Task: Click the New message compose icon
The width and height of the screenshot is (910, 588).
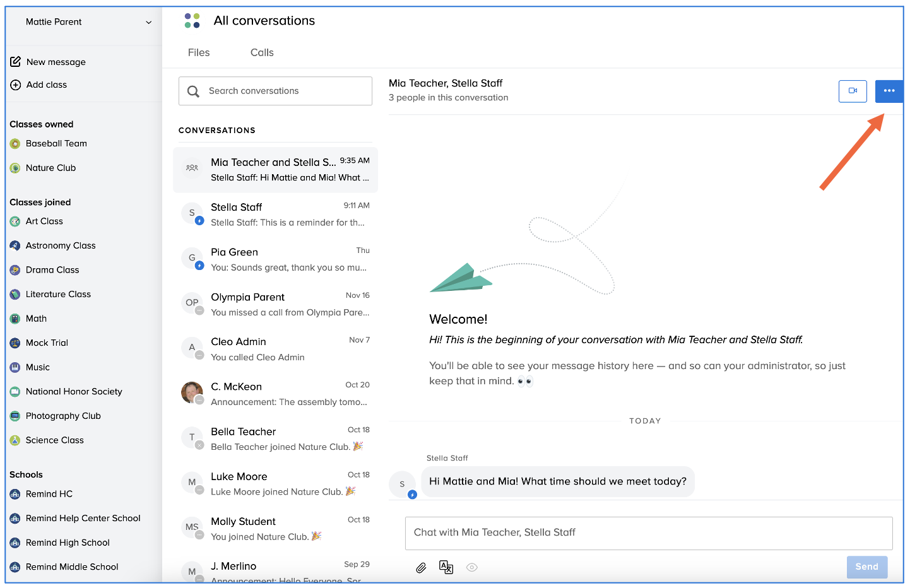Action: (x=16, y=62)
